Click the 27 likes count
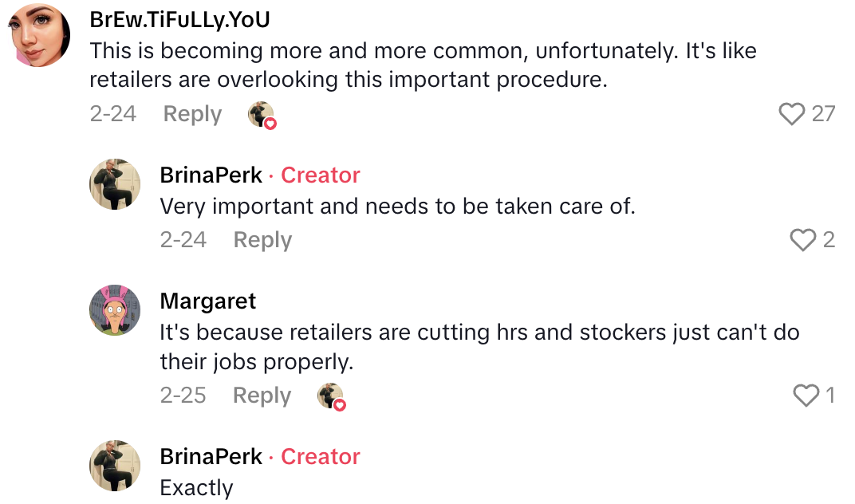855x504 pixels. tap(823, 114)
